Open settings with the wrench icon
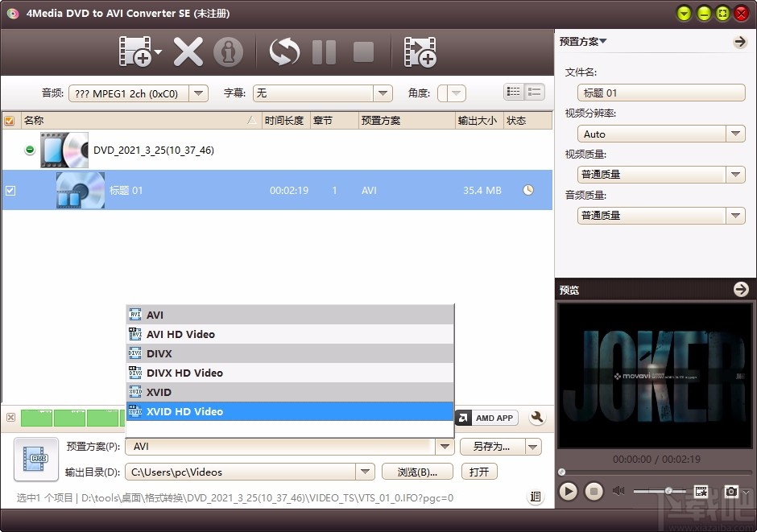Viewport: 757px width, 532px height. tap(536, 418)
